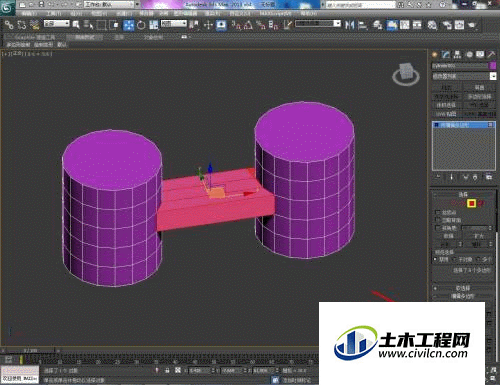
Task: Enable the 按角度 checkbox
Action: click(x=438, y=228)
